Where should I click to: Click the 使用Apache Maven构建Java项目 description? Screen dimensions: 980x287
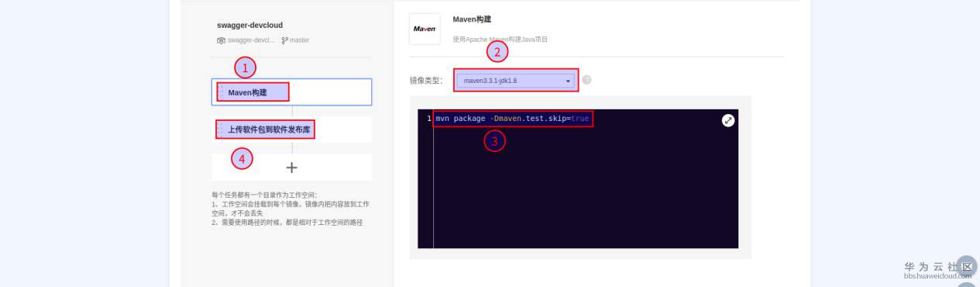tap(500, 39)
